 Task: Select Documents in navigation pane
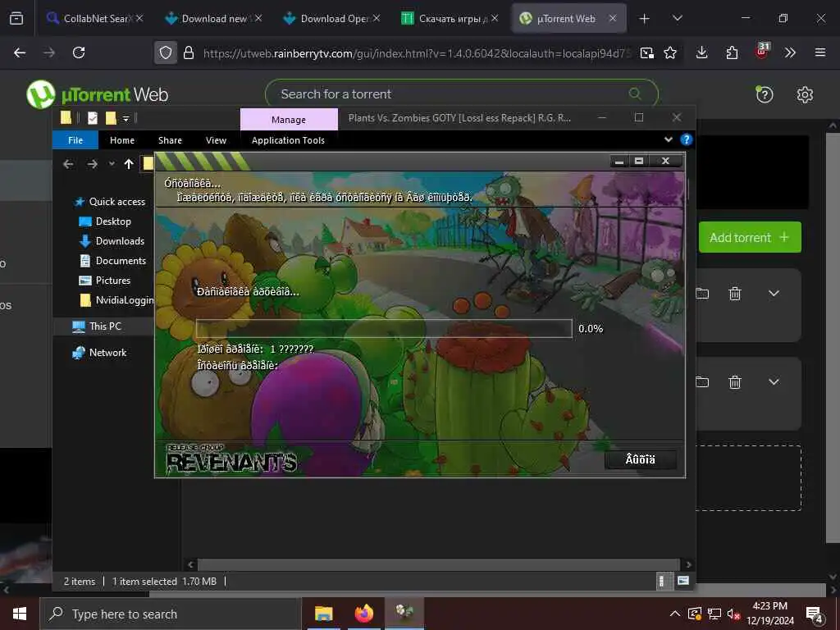tap(112, 261)
